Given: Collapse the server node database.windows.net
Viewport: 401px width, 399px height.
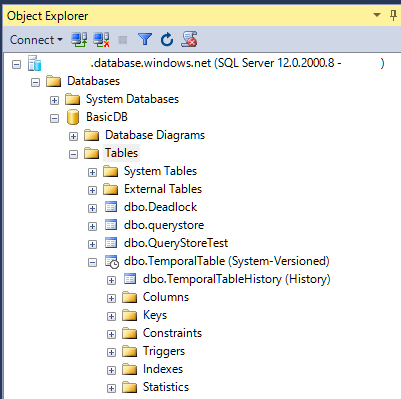Looking at the screenshot, I should [x=16, y=64].
